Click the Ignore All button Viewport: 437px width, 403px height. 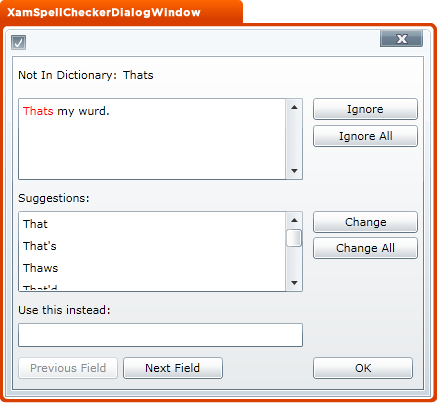(x=365, y=136)
